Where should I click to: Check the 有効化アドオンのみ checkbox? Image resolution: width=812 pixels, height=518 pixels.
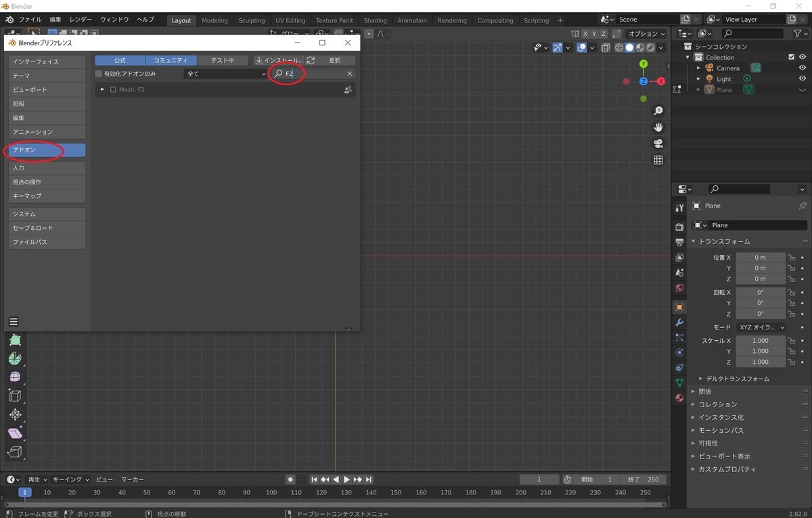tap(99, 74)
